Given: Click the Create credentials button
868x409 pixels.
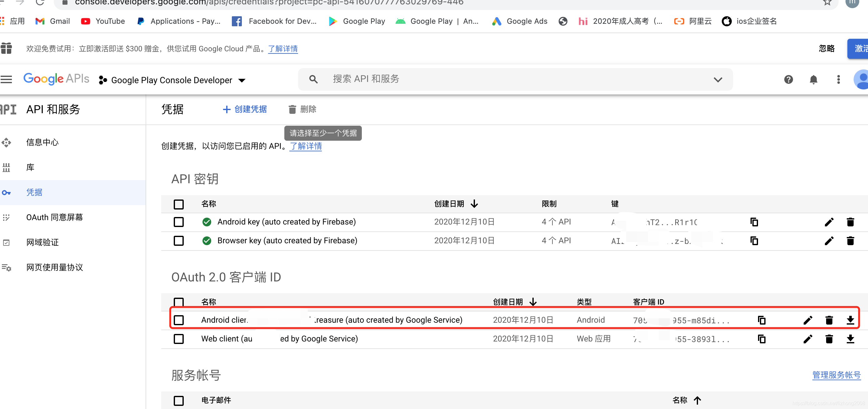Looking at the screenshot, I should (245, 109).
